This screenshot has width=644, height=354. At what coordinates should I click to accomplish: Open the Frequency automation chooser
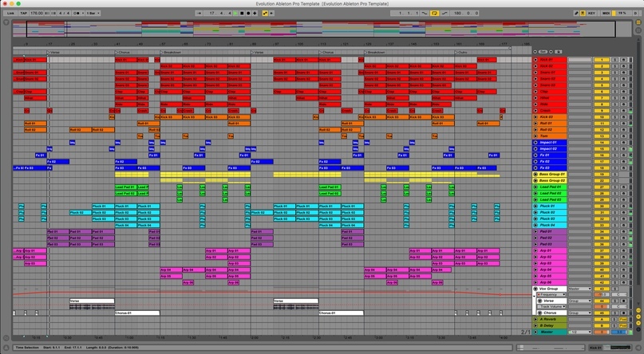pyautogui.click(x=551, y=294)
